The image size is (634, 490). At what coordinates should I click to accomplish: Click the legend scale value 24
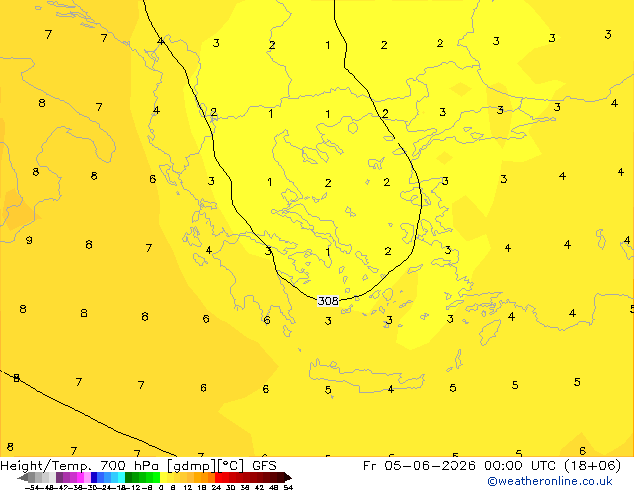tap(216, 487)
